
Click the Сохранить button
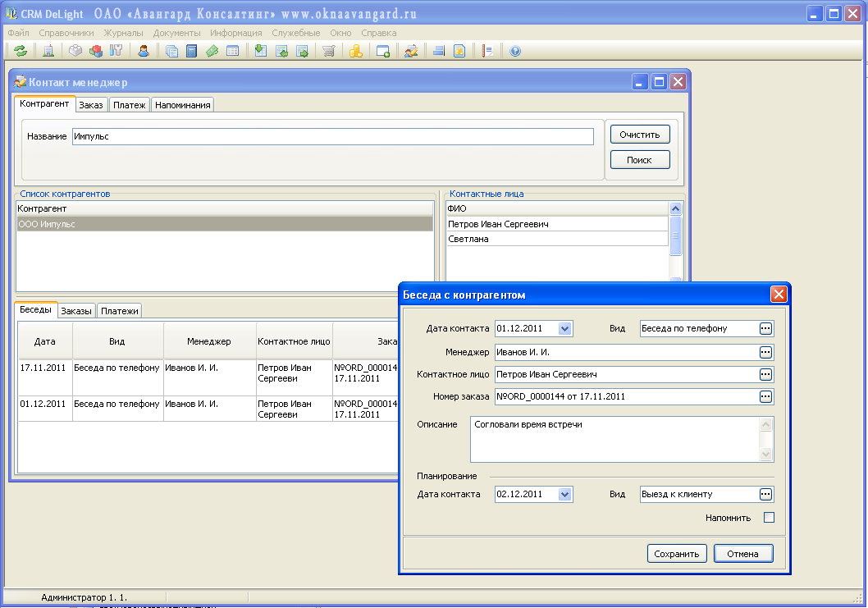[677, 554]
